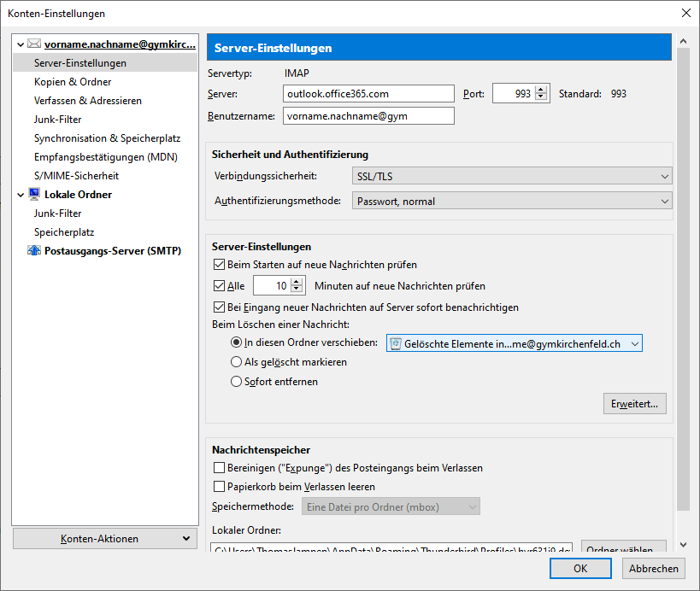Open the Authentifizierungsmethode dropdown
Viewport: 700px width, 591px height.
coord(512,202)
